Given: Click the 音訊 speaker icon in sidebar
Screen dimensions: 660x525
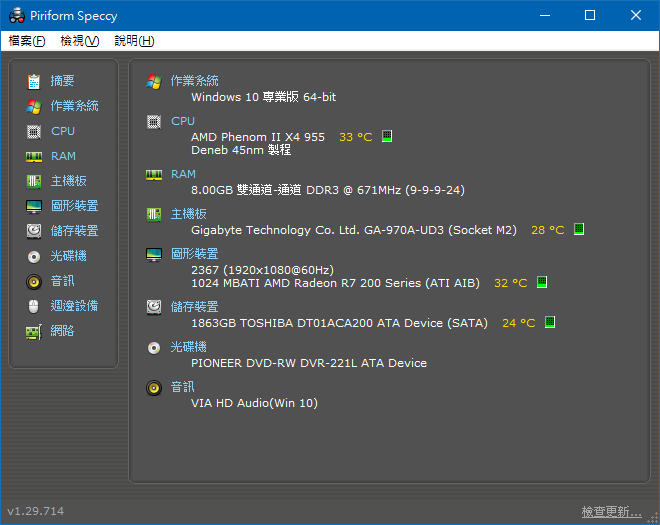Looking at the screenshot, I should [34, 282].
